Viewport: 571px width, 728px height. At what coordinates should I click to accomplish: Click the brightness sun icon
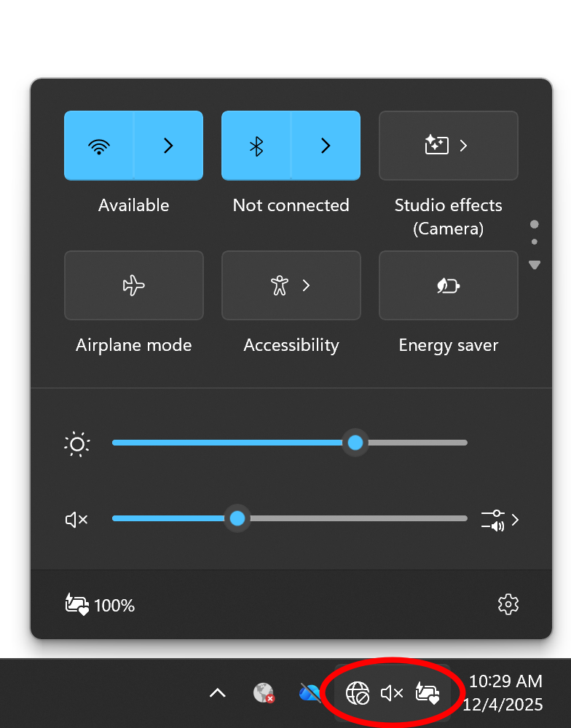pos(77,444)
